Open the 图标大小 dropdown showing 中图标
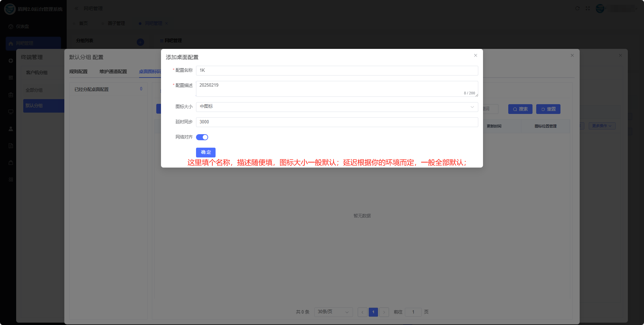 pos(337,107)
